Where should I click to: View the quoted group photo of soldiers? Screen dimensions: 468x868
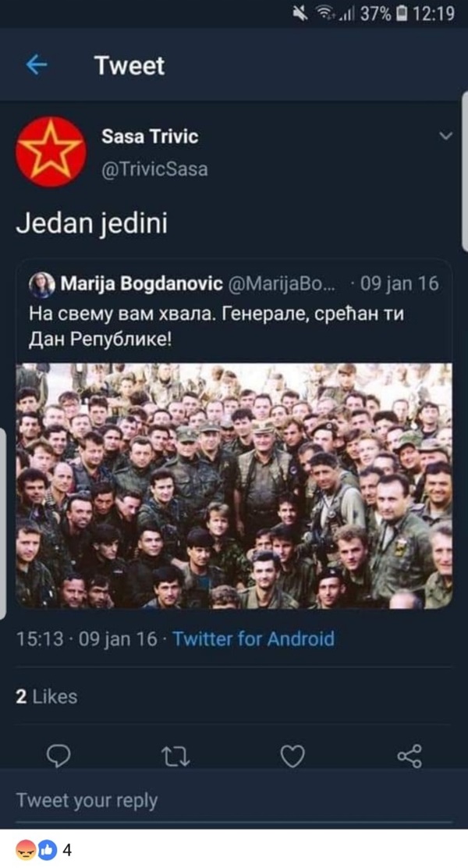tap(233, 486)
